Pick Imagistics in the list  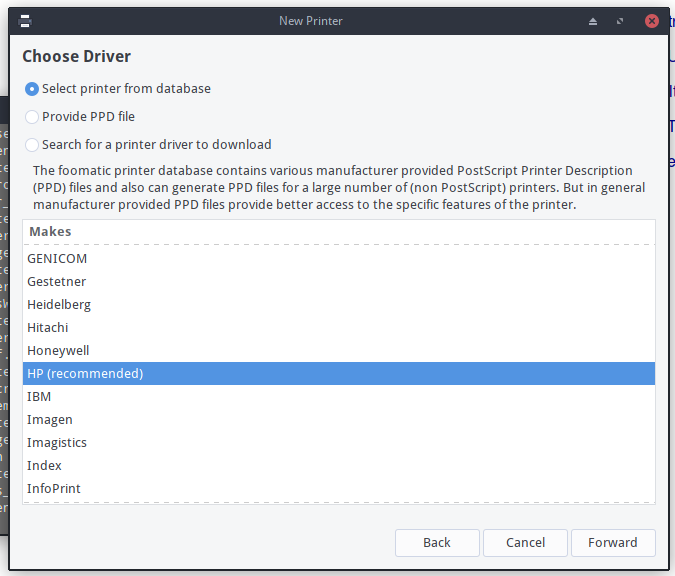click(339, 443)
